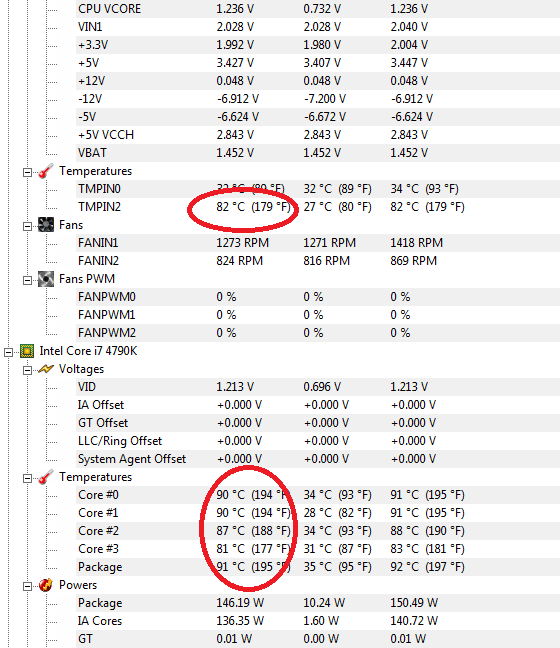
Task: Collapse the Fans PWM section
Action: coord(27,280)
